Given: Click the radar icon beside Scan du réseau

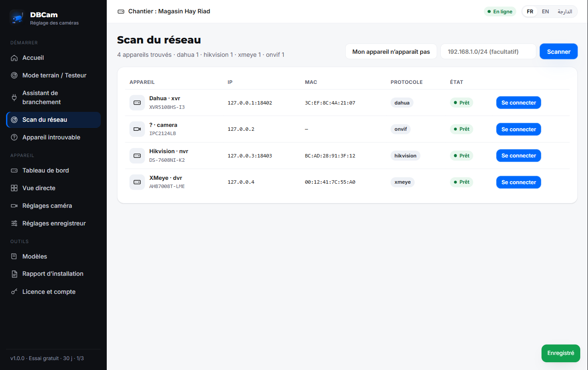Looking at the screenshot, I should [x=14, y=120].
